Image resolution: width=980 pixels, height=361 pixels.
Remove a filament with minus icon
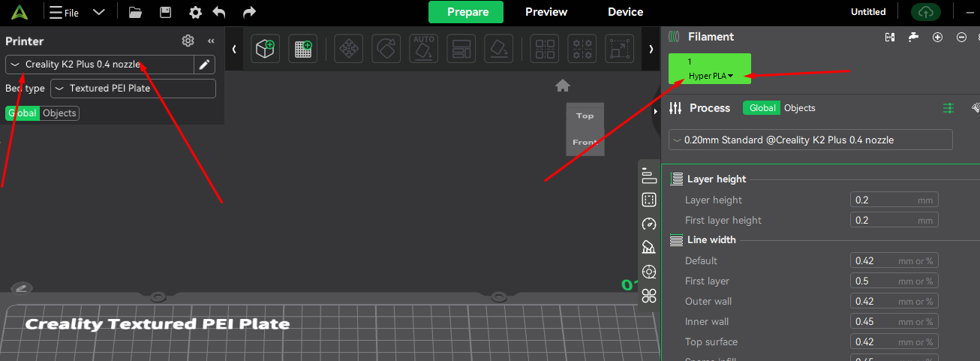tap(961, 37)
